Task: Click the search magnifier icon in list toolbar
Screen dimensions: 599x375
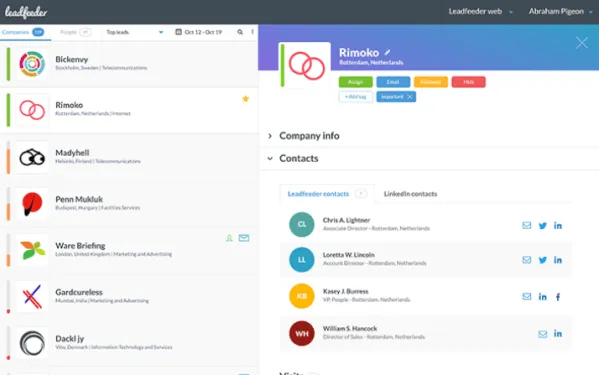Action: [x=240, y=32]
